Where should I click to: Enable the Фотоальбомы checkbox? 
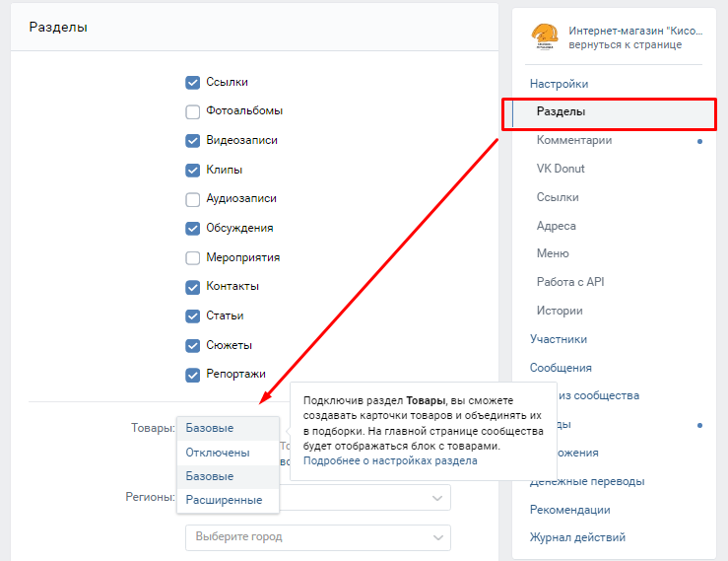[x=193, y=111]
